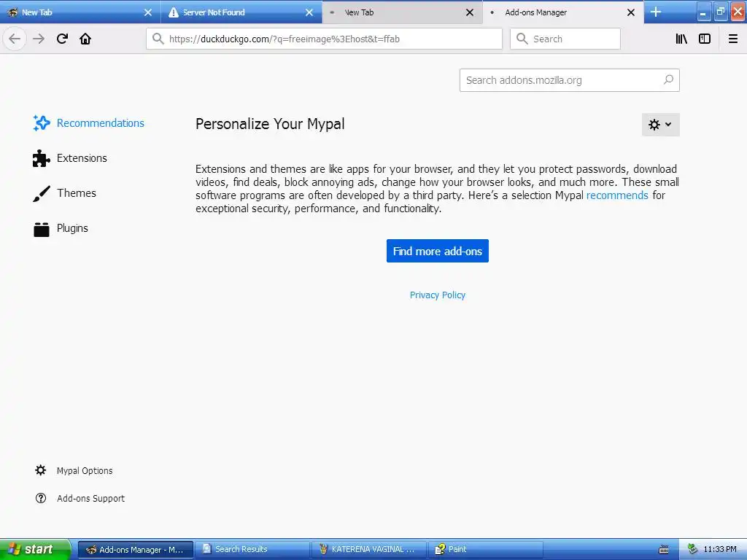
Task: Click the magnifier icon in the URL bar
Action: pyautogui.click(x=158, y=39)
